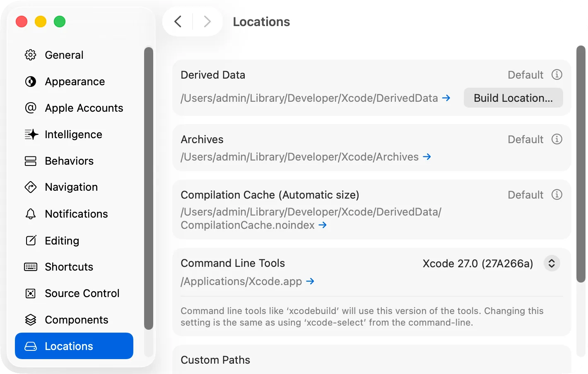Click the General gear icon
588x374 pixels.
[31, 55]
